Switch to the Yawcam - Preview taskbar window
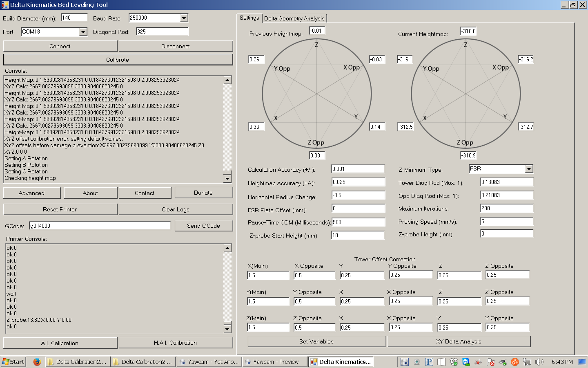 (x=274, y=362)
